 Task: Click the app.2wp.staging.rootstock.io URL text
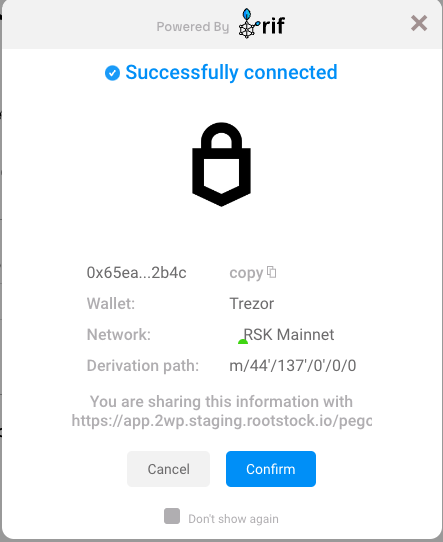pos(222,421)
